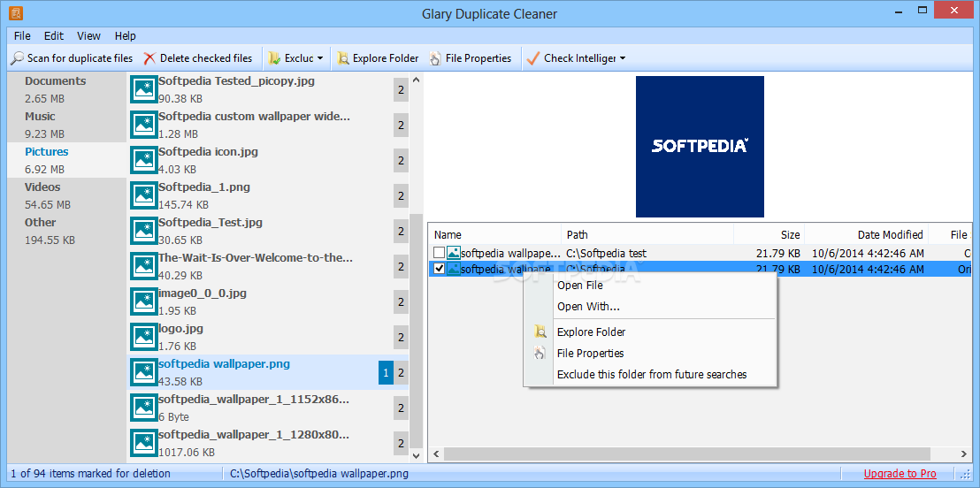Screen dimensions: 980x488
Task: Click the details horizontal scrollbar thumb
Action: coord(687,454)
